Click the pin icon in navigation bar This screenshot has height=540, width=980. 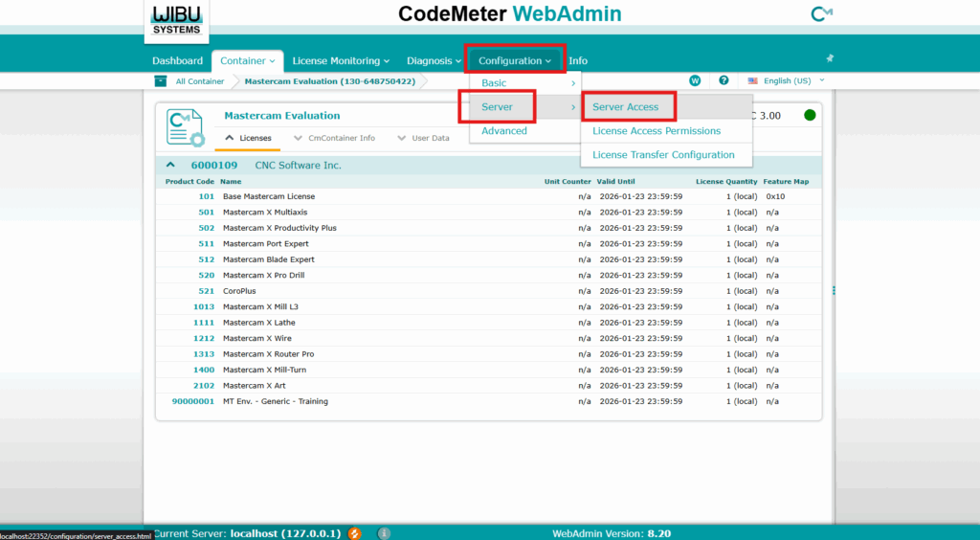pyautogui.click(x=830, y=59)
